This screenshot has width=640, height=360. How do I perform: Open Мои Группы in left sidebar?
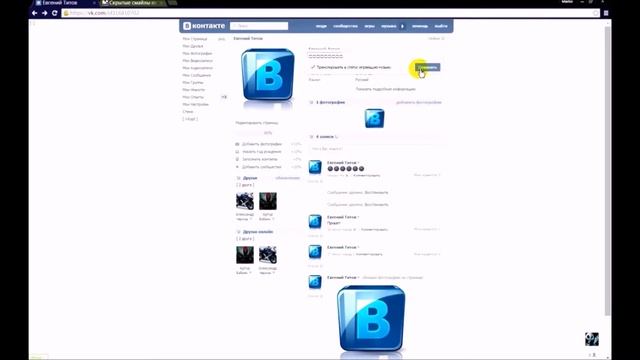(193, 82)
